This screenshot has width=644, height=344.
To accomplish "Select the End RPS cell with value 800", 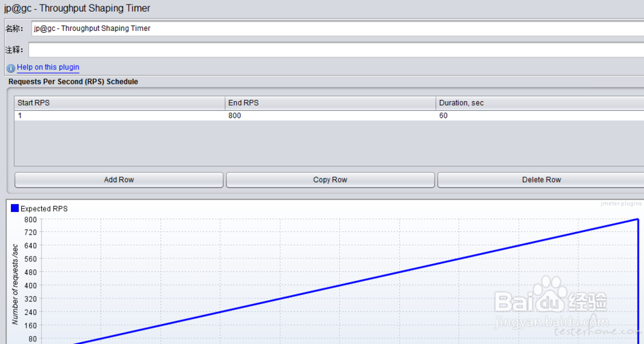I will pyautogui.click(x=330, y=115).
